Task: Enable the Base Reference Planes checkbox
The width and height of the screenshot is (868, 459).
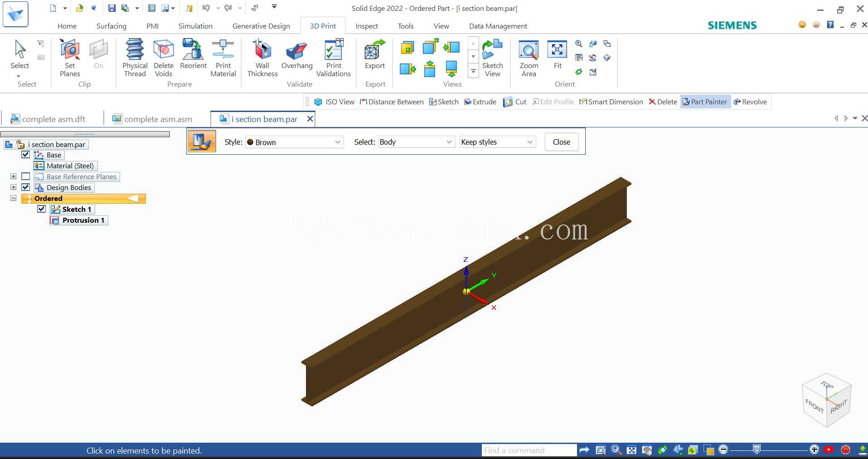Action: coord(26,176)
